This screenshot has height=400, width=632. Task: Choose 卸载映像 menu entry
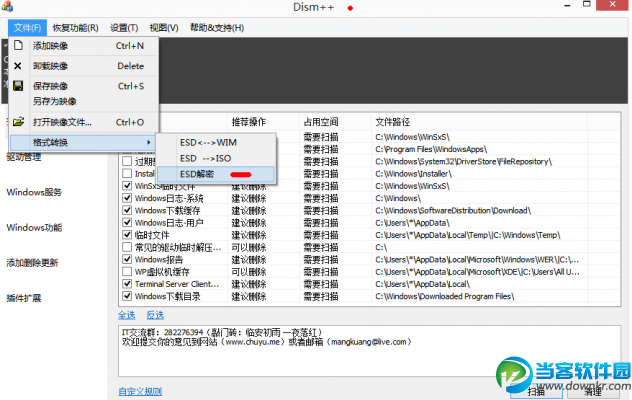pyautogui.click(x=83, y=66)
